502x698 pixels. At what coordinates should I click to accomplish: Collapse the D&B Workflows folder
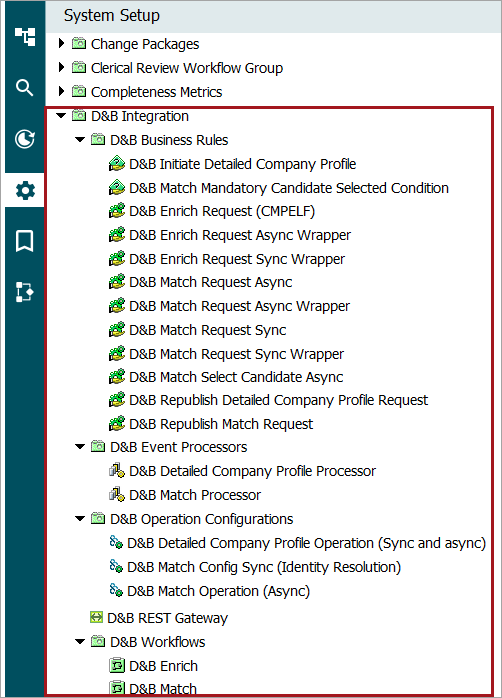click(x=80, y=641)
